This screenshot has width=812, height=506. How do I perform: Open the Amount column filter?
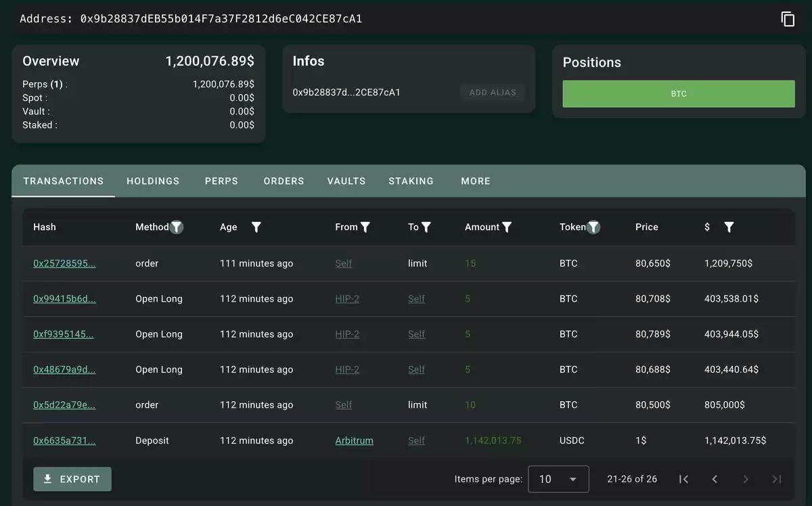click(x=507, y=227)
